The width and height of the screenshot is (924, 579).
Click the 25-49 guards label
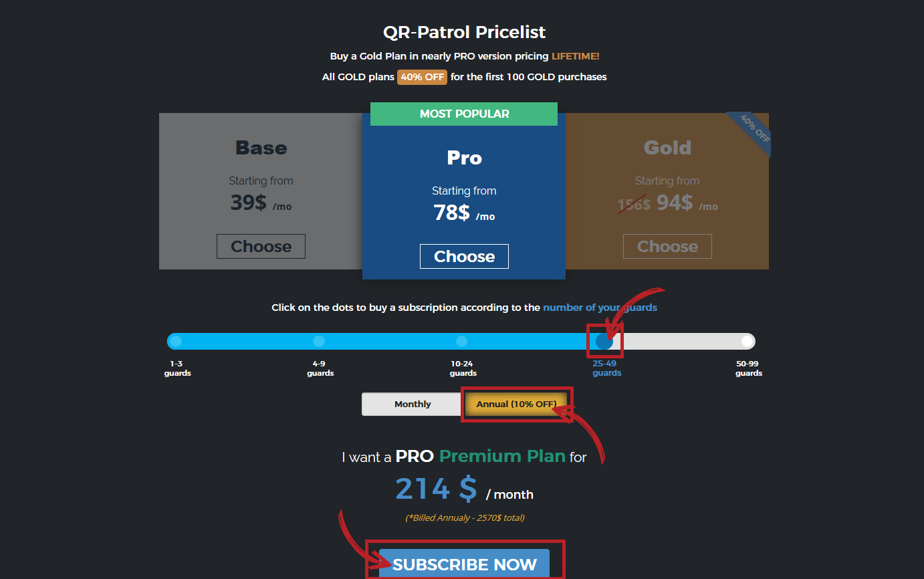(606, 368)
